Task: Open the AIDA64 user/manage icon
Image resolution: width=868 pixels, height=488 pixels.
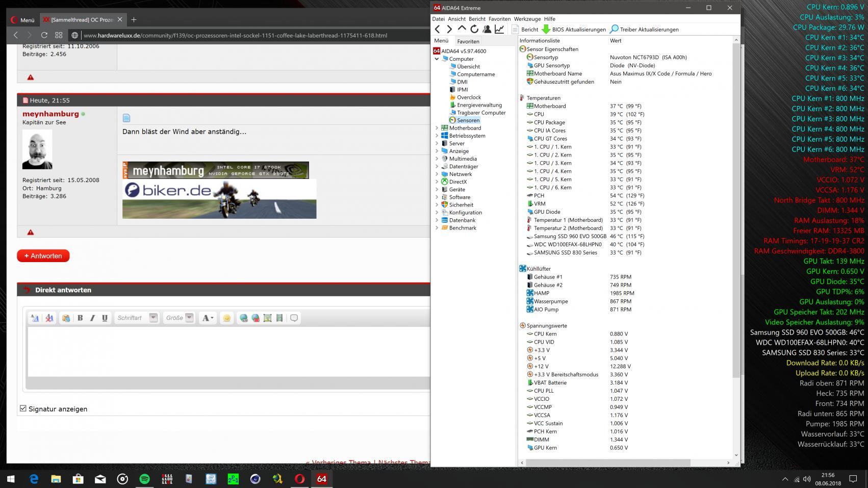Action: point(487,29)
